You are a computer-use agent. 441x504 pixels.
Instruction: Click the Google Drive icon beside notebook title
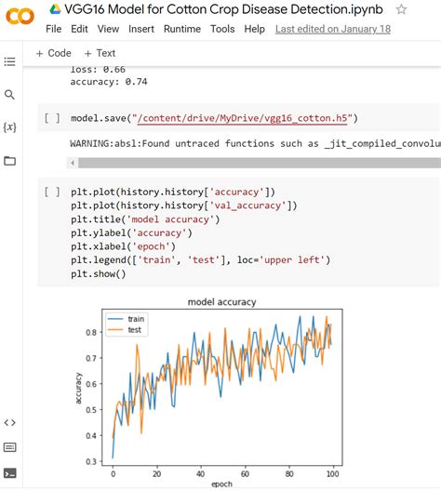coord(55,9)
